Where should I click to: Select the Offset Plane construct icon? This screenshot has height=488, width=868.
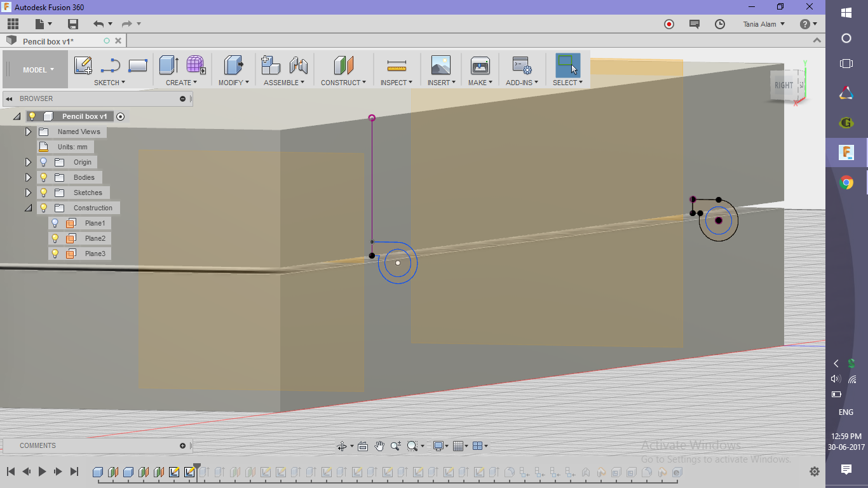click(343, 65)
